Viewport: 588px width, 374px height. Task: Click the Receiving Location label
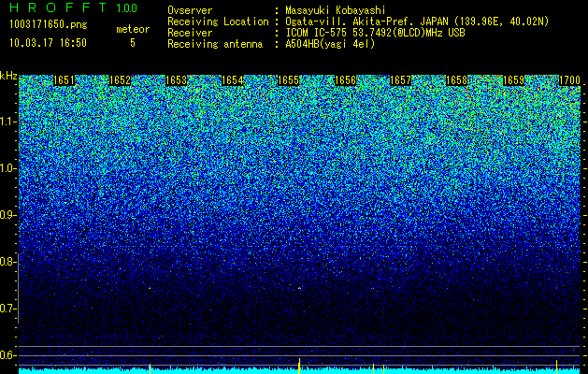[x=218, y=22]
